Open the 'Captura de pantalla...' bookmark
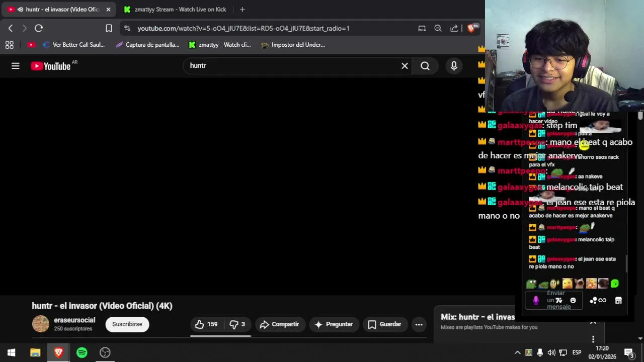644x362 pixels. click(x=147, y=45)
